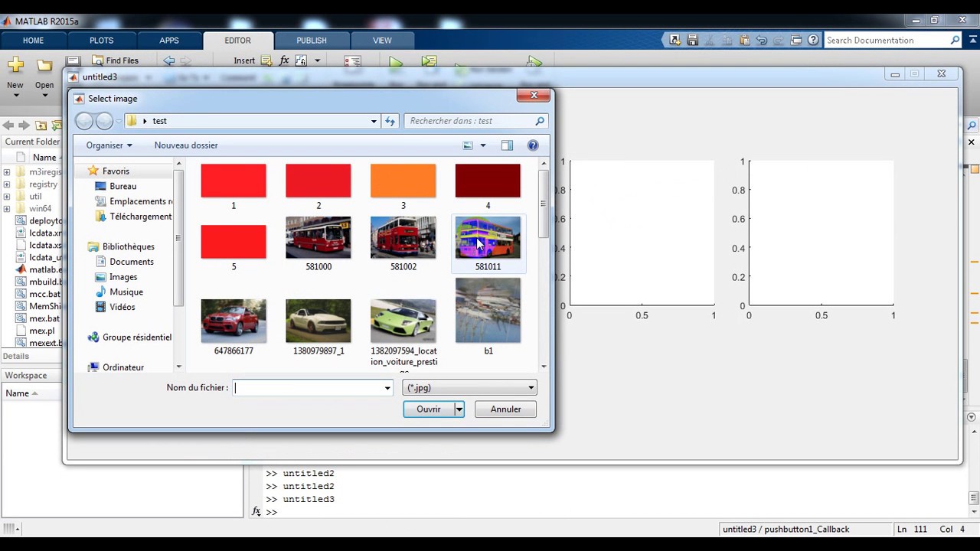Screen dimensions: 980x551
Task: Click the dialog's refresh folder icon
Action: coord(390,121)
